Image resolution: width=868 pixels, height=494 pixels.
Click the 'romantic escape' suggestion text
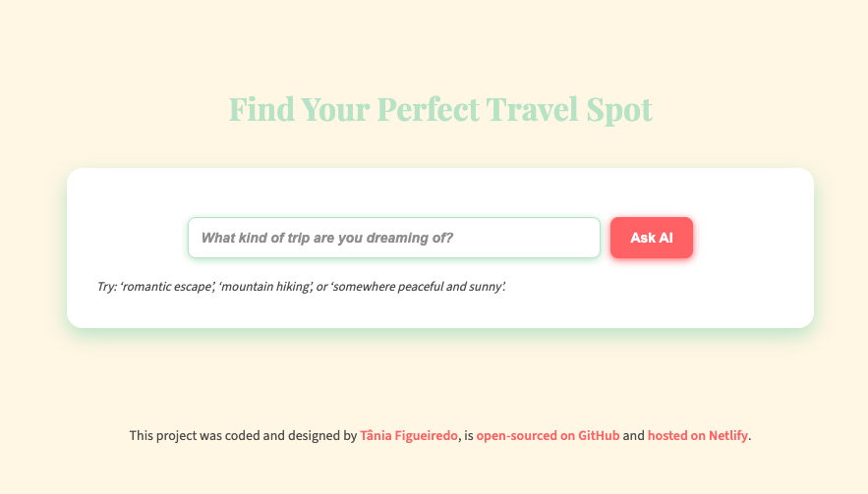(167, 287)
